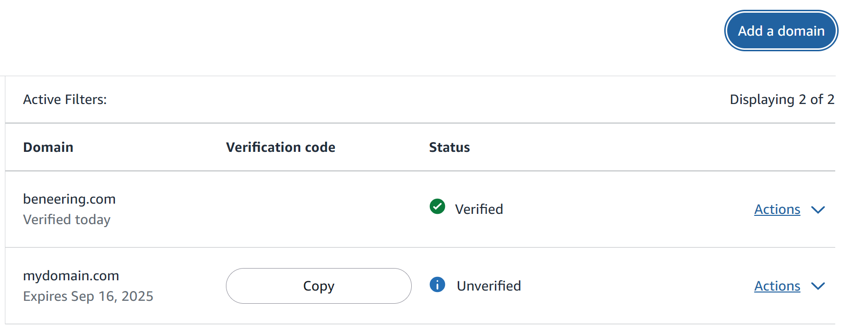The width and height of the screenshot is (868, 334).
Task: Click the Verified today subtitle text
Action: [x=67, y=220]
